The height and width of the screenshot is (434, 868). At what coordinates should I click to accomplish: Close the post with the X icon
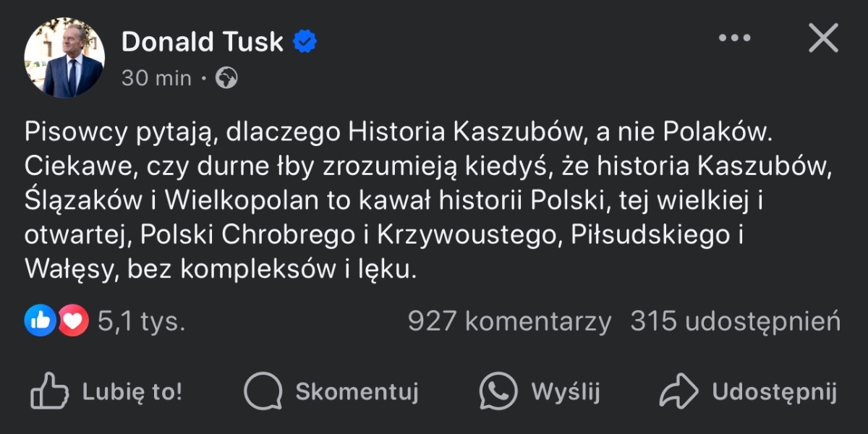coord(823,38)
